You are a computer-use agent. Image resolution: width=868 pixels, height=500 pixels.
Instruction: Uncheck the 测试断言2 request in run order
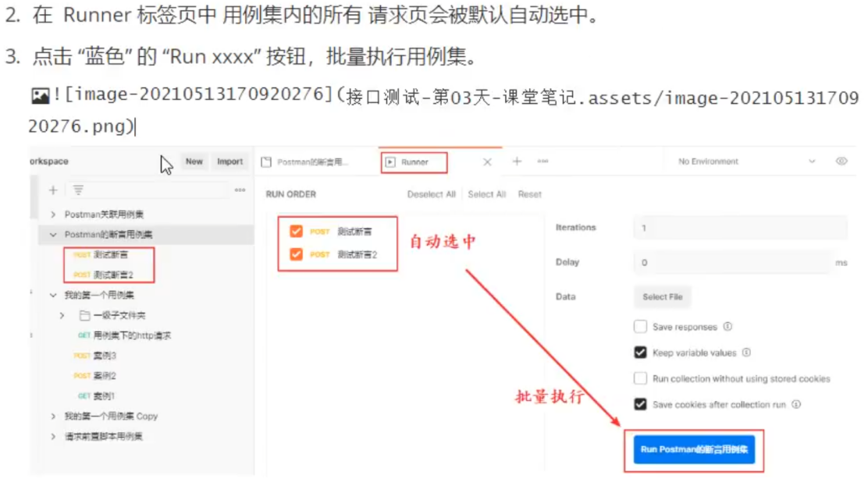(296, 254)
